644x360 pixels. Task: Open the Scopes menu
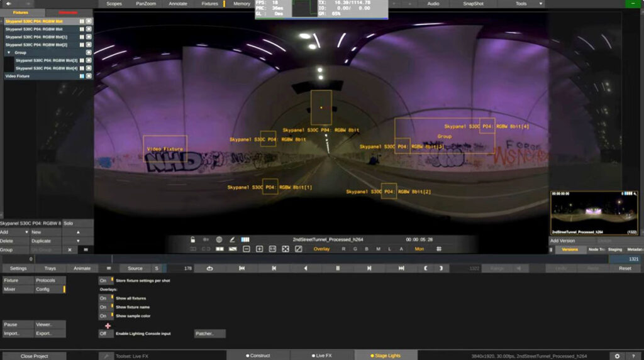(114, 4)
